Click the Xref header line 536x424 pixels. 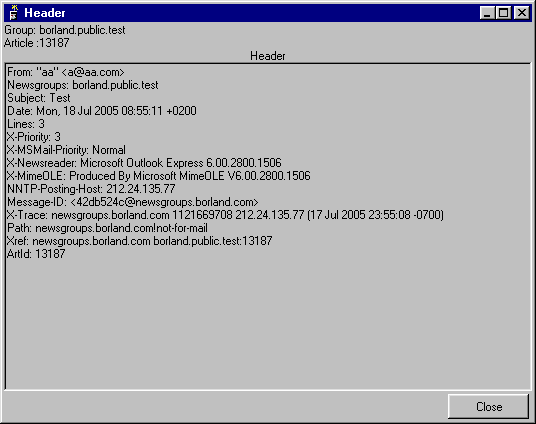coord(139,241)
